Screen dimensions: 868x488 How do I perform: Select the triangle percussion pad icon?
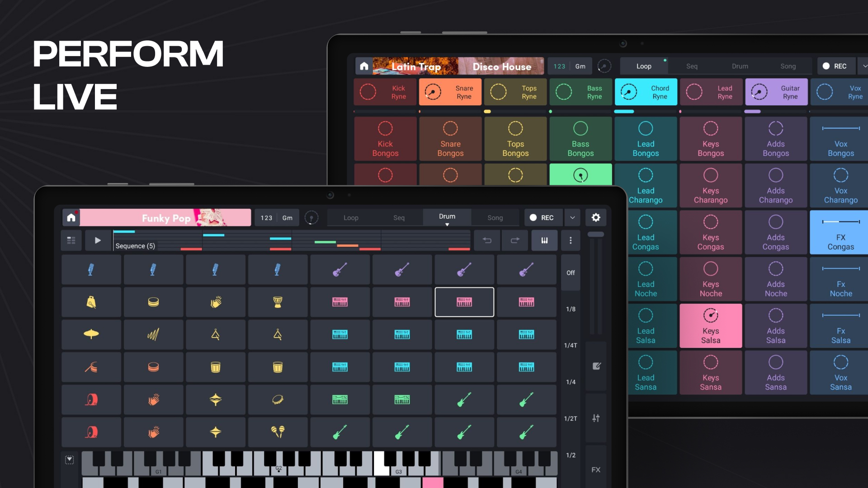pos(216,335)
